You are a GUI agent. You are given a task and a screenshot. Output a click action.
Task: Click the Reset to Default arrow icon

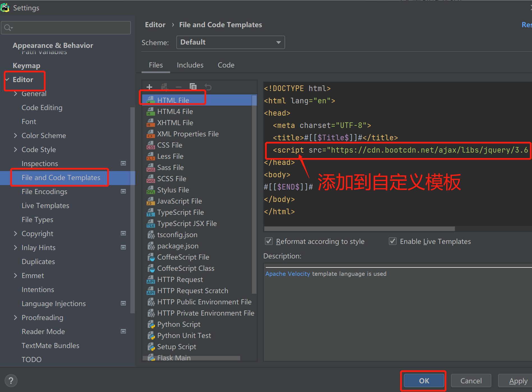[208, 87]
